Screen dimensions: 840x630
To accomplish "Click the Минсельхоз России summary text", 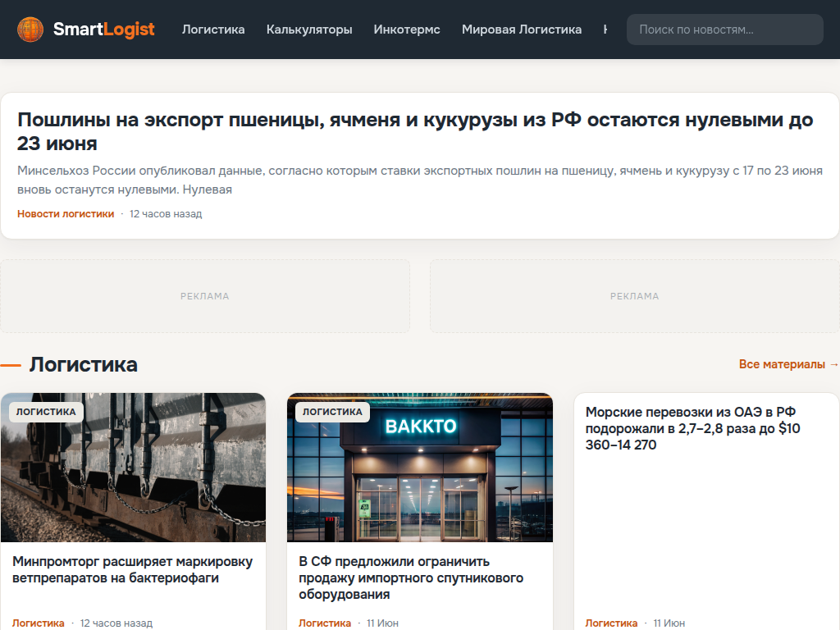I will (x=420, y=180).
